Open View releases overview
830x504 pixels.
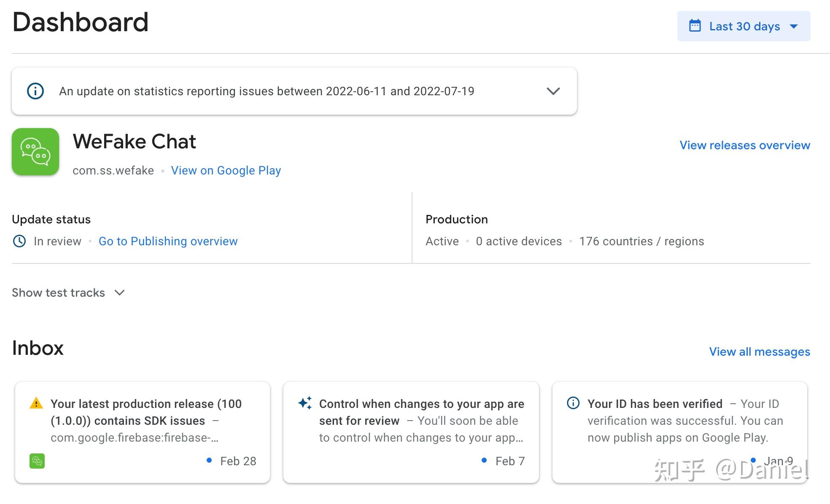tap(744, 145)
